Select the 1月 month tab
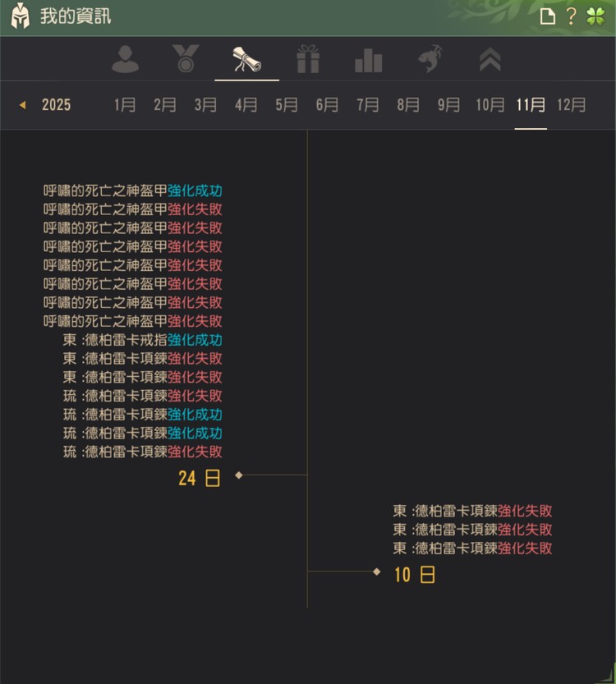 pos(125,105)
